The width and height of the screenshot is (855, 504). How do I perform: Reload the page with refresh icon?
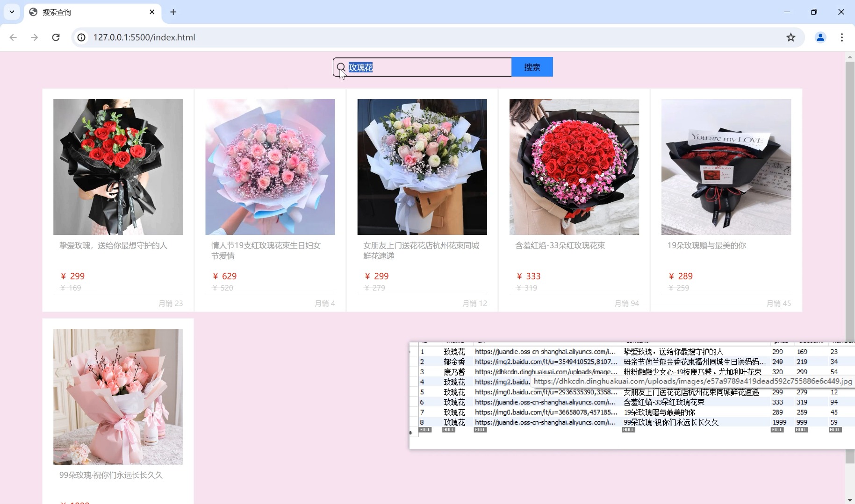click(56, 37)
